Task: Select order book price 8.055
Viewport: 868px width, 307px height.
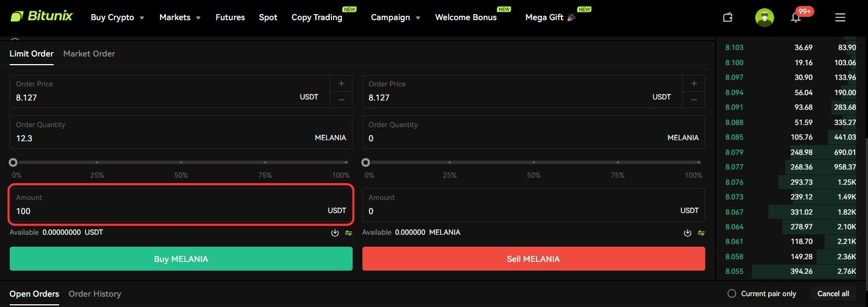Action: (x=735, y=271)
